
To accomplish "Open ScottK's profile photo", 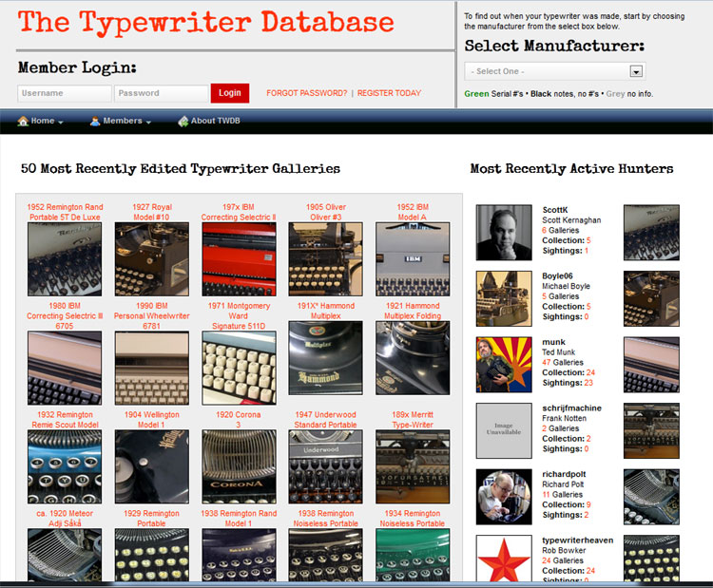I will [x=504, y=233].
